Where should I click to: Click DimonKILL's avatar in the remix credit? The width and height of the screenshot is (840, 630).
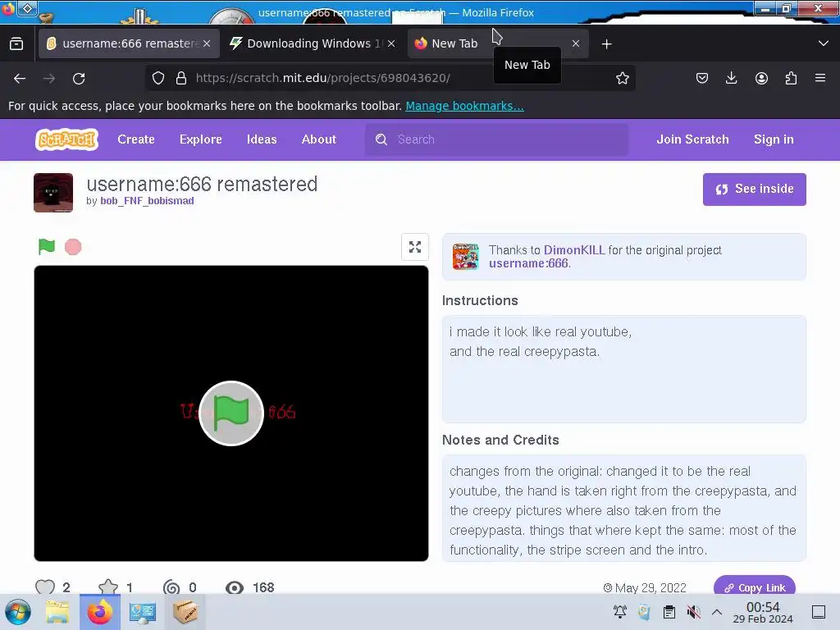tap(466, 257)
